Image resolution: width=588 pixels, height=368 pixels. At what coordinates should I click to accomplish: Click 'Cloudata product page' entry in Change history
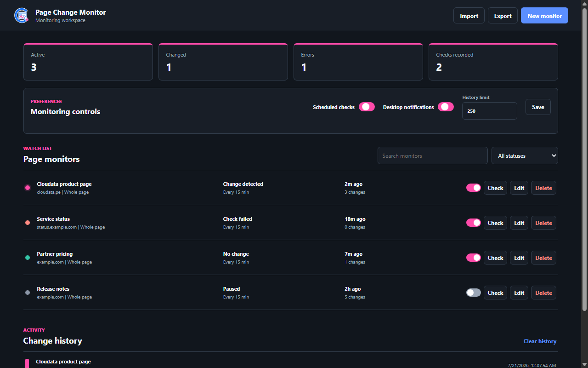(63, 362)
